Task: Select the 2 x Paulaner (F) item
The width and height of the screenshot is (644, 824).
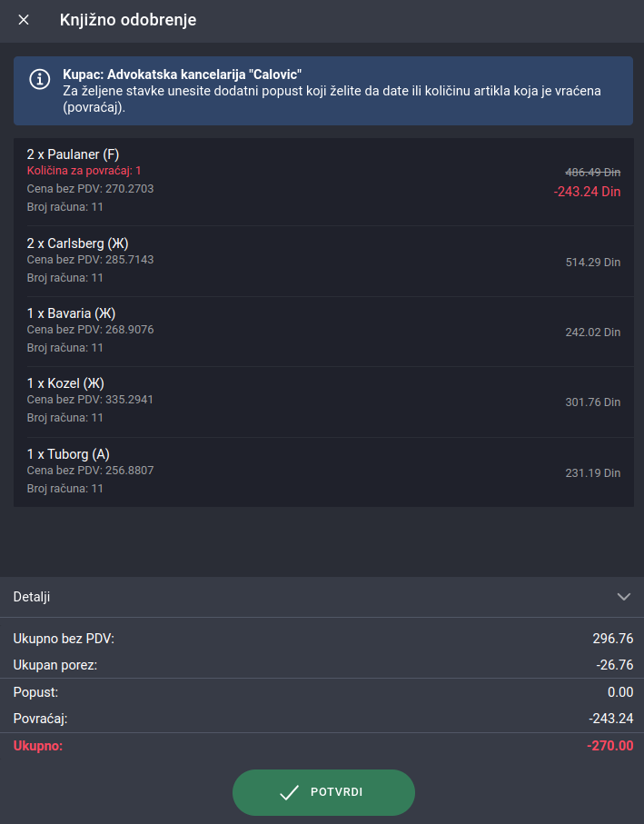Action: coord(323,182)
